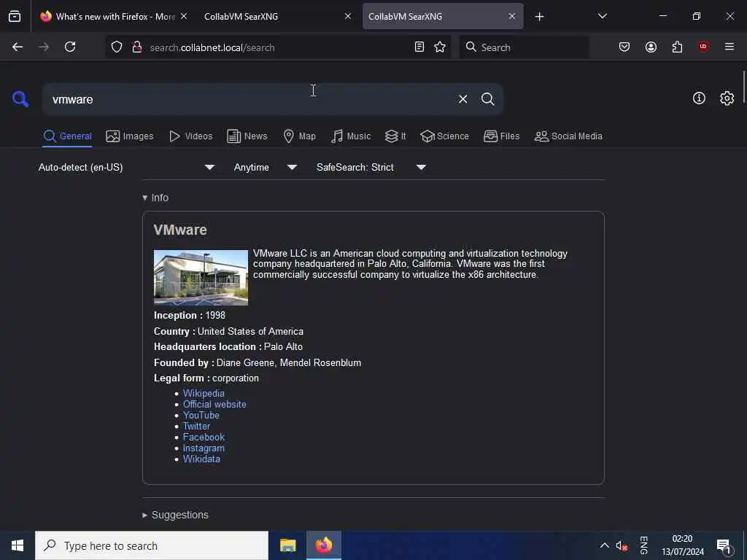Image resolution: width=747 pixels, height=560 pixels.
Task: Open VMware Official website link
Action: pyautogui.click(x=214, y=404)
